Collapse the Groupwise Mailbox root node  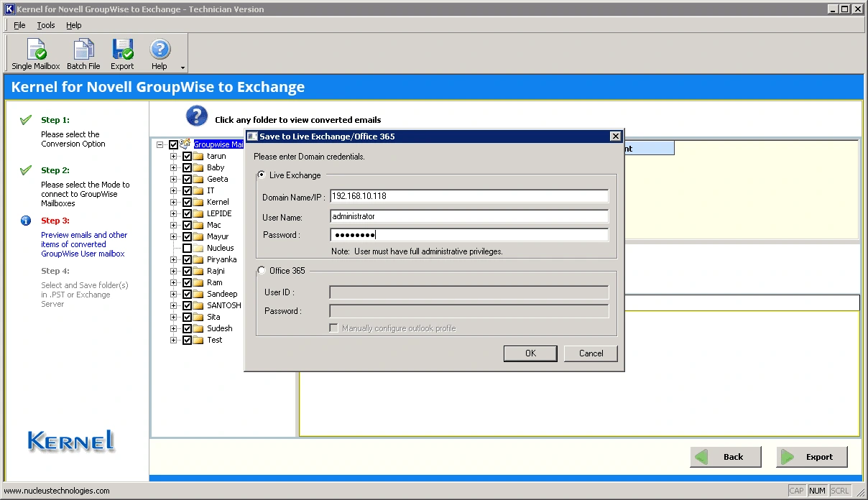(x=160, y=144)
